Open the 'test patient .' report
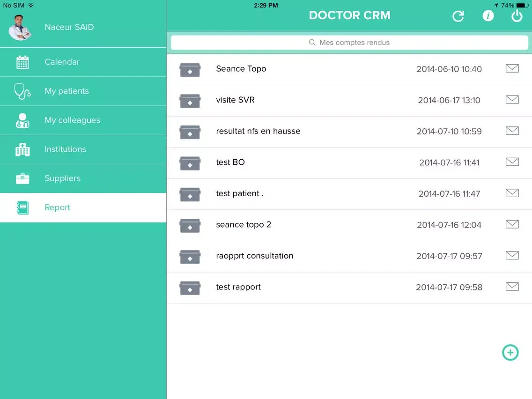532x399 pixels. (239, 193)
